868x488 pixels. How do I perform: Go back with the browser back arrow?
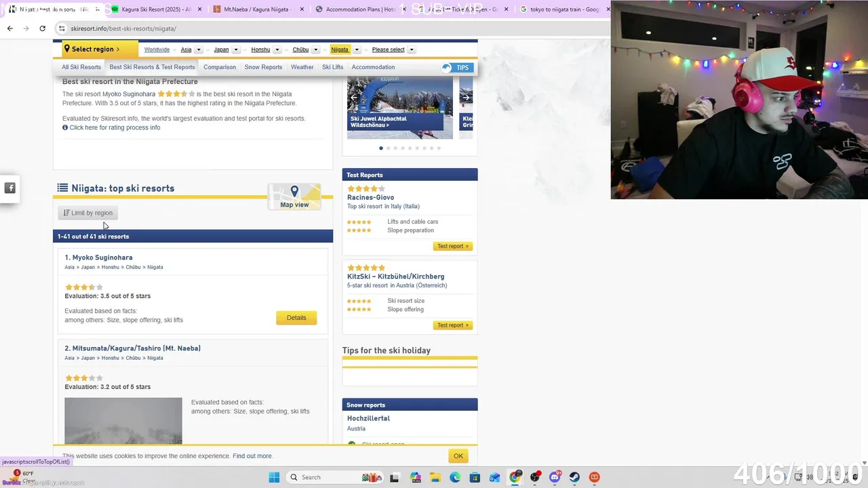tap(9, 28)
